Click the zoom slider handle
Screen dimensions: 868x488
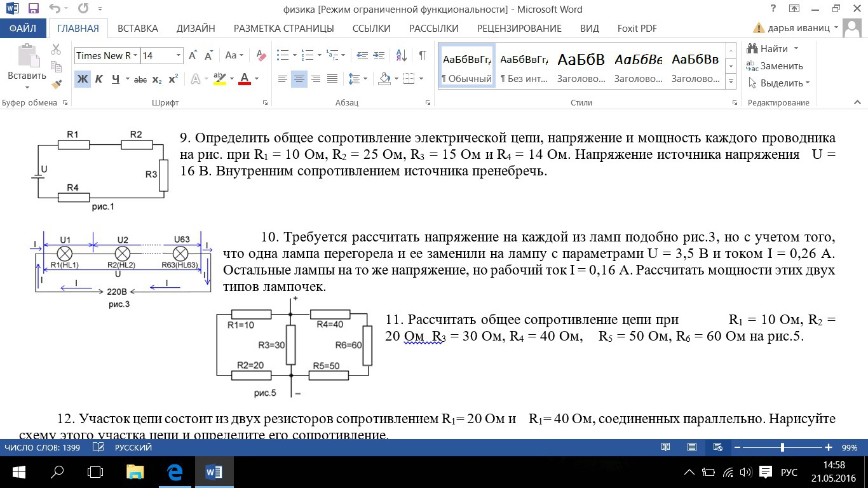point(782,447)
